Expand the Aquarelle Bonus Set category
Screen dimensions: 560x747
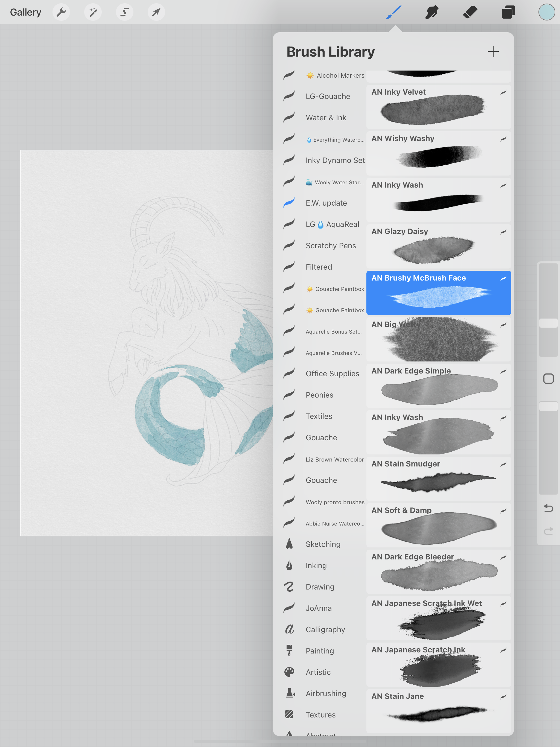(323, 331)
